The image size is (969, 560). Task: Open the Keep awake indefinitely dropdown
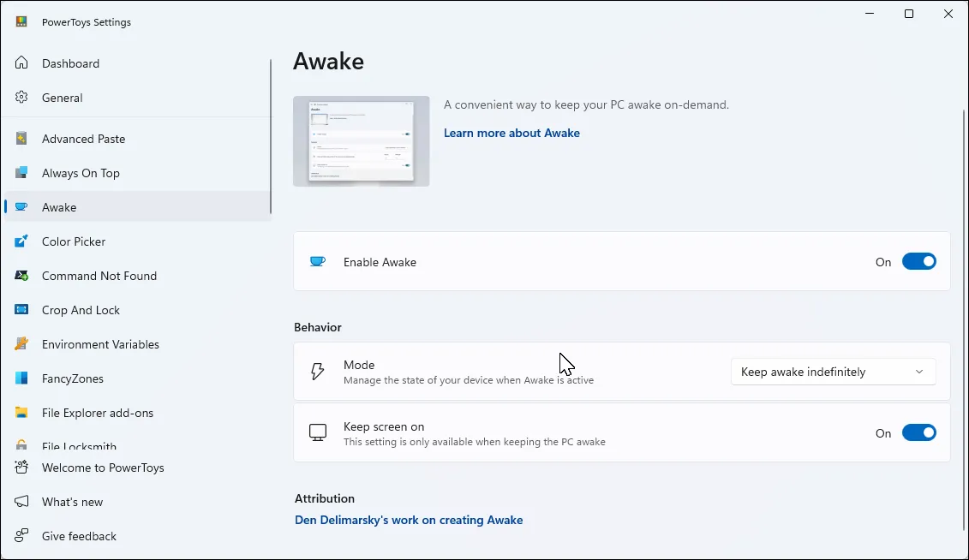click(x=833, y=372)
